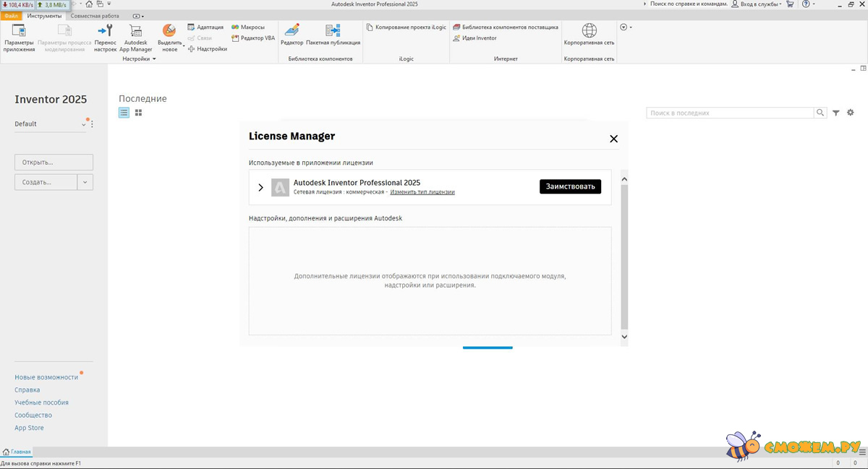Click the License Manager vertical scrollbar

625,257
